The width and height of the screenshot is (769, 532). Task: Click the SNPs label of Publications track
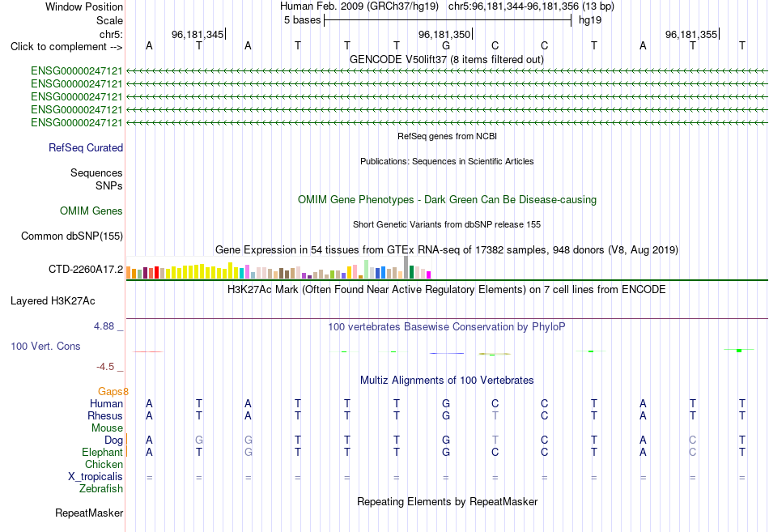109,186
